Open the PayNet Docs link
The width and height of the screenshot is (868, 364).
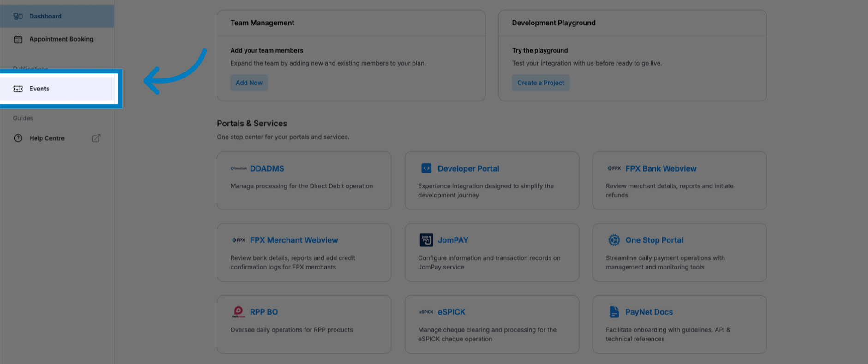click(x=649, y=312)
